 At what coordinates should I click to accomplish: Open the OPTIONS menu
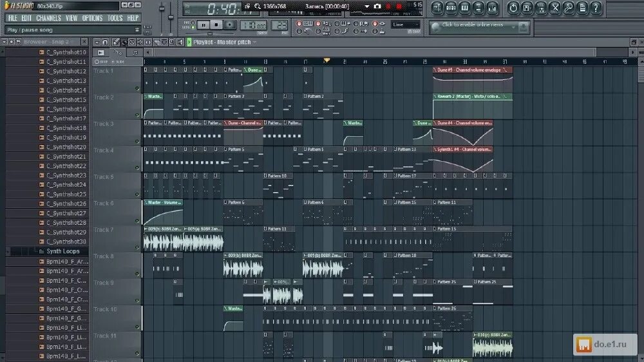(92, 18)
